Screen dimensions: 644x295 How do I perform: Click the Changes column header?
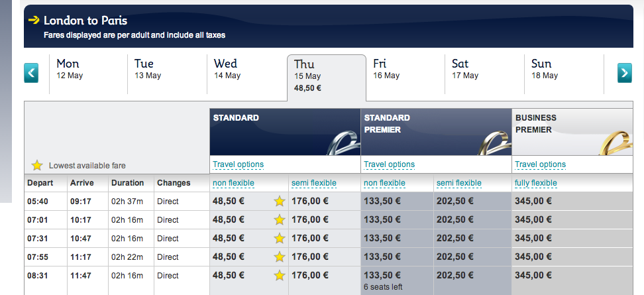coord(174,183)
